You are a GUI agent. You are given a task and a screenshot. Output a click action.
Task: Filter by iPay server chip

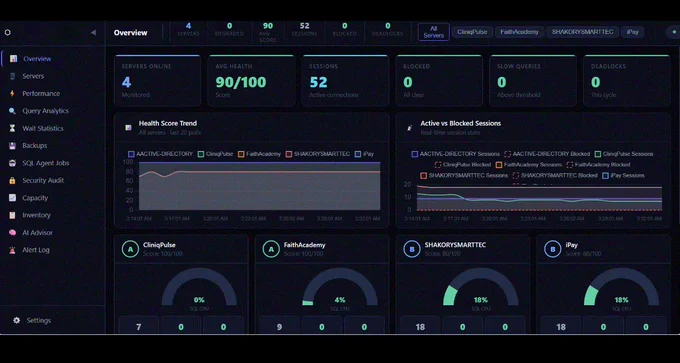click(633, 32)
